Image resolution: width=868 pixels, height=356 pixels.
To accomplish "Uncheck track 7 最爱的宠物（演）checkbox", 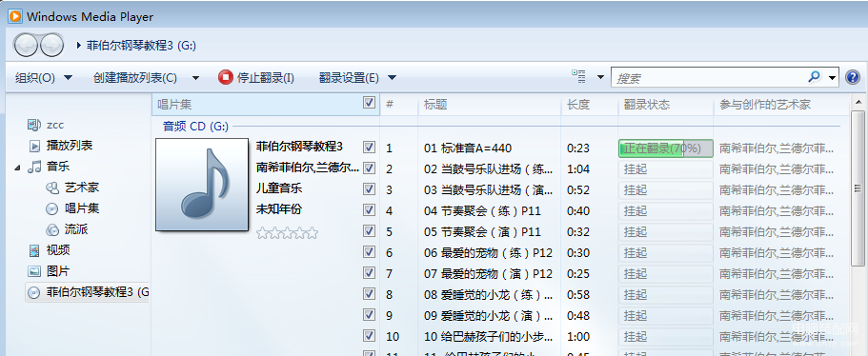I will [370, 273].
